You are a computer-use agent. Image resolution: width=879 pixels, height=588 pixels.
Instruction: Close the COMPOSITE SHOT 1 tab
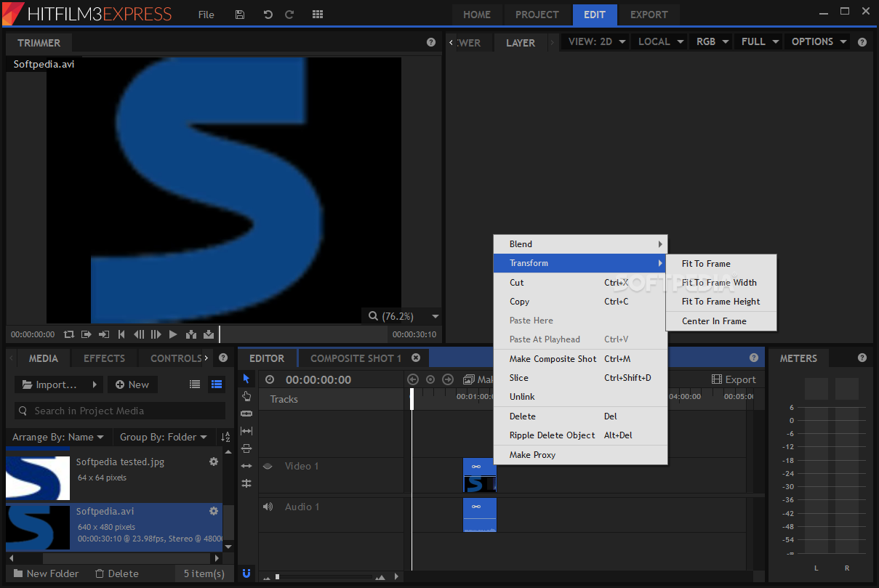416,358
